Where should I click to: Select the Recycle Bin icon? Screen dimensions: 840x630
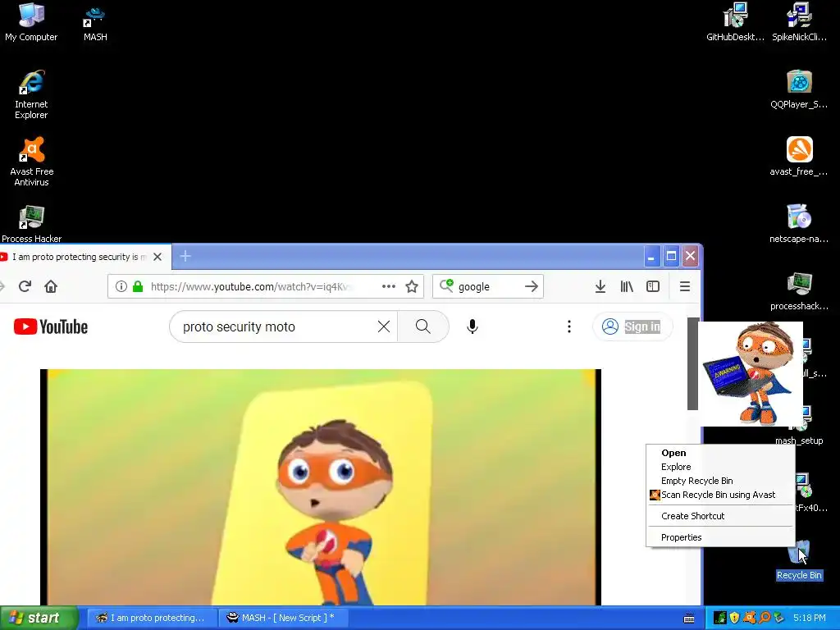pos(799,560)
